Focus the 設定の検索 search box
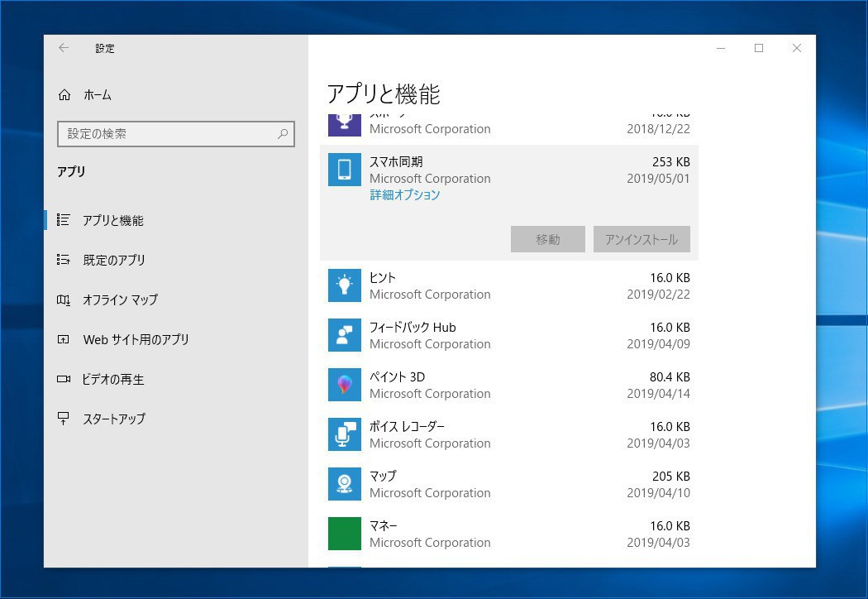Image resolution: width=868 pixels, height=599 pixels. [176, 134]
